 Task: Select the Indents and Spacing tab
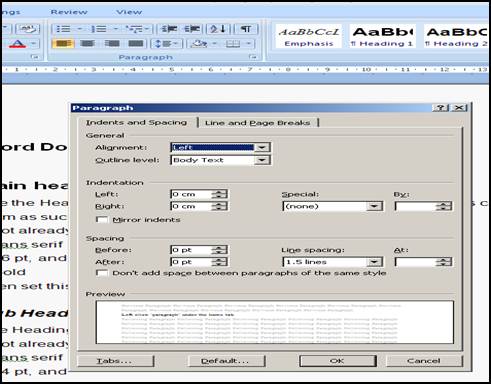coord(136,122)
